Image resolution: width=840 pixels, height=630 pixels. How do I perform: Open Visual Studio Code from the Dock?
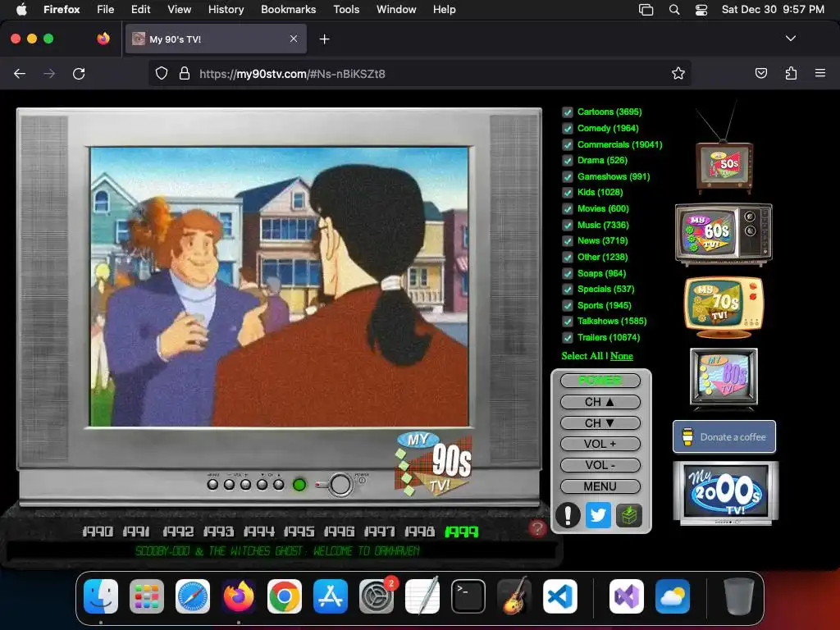560,596
